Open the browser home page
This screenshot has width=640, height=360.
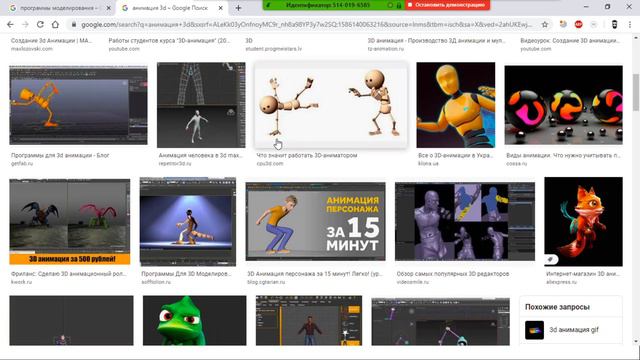(x=55, y=24)
